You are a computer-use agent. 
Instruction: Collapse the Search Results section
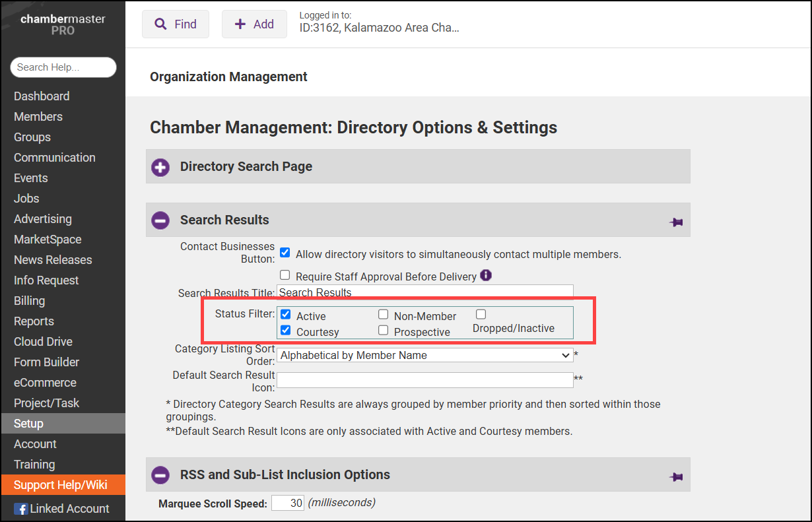point(160,220)
